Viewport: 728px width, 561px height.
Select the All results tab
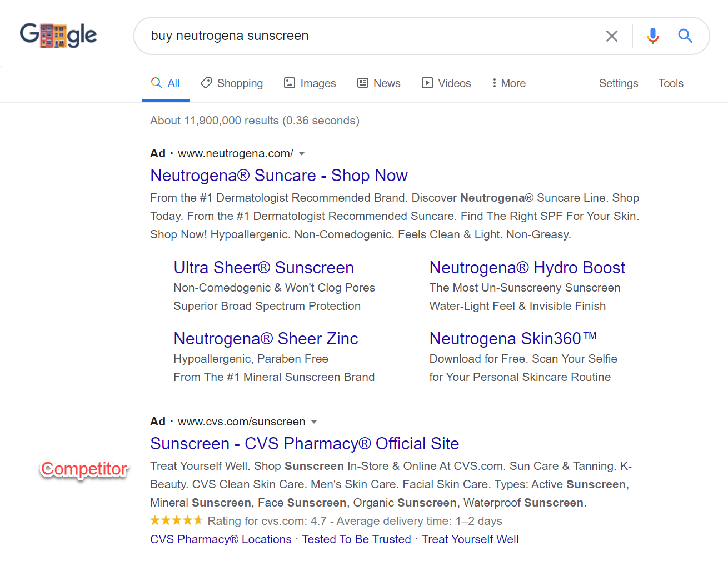166,83
